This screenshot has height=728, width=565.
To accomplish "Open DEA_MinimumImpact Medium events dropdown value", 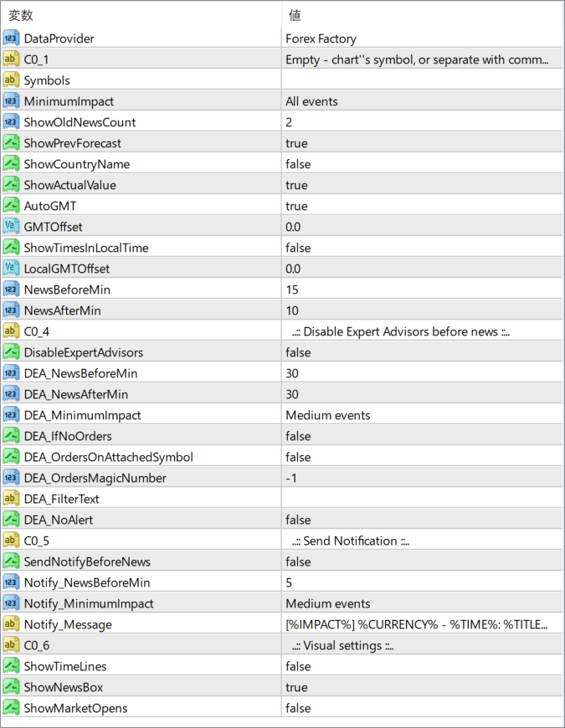I will [x=327, y=415].
